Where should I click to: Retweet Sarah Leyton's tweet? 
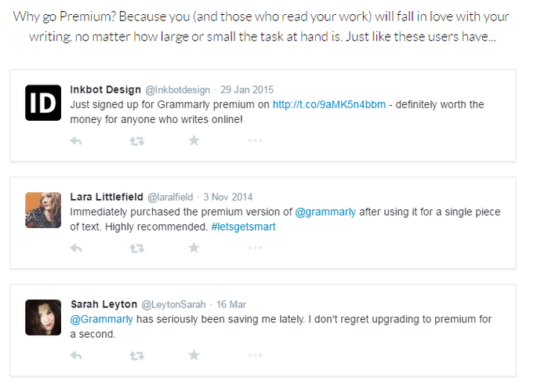click(x=136, y=356)
